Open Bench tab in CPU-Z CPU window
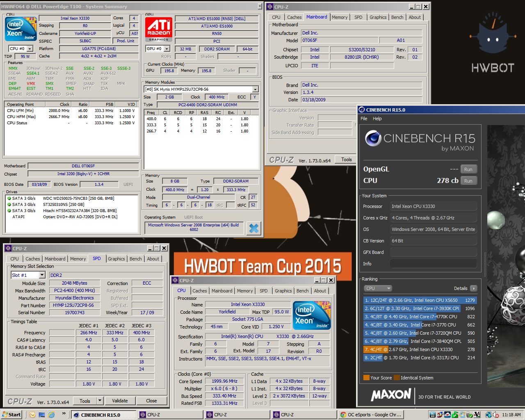Viewport: 525px width, 420px height. click(303, 291)
